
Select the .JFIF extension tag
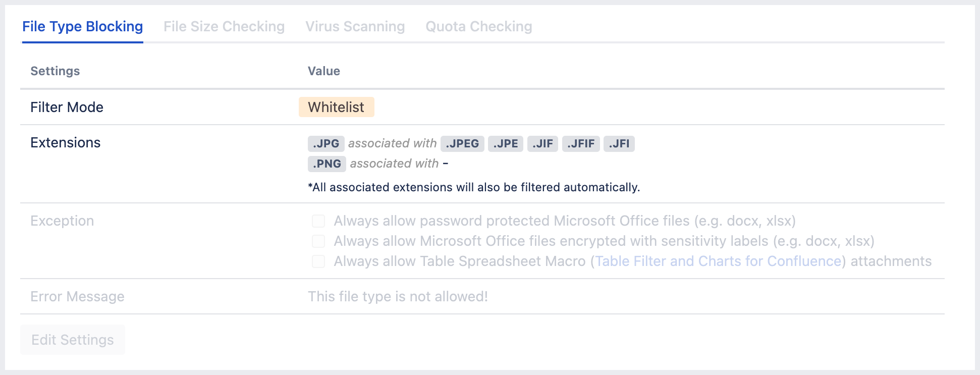click(x=581, y=143)
